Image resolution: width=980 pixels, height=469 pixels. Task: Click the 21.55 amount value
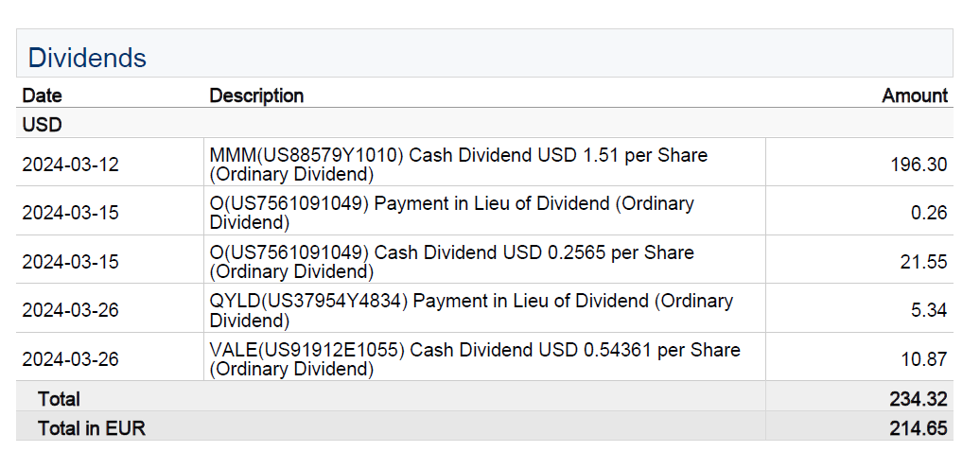click(922, 262)
